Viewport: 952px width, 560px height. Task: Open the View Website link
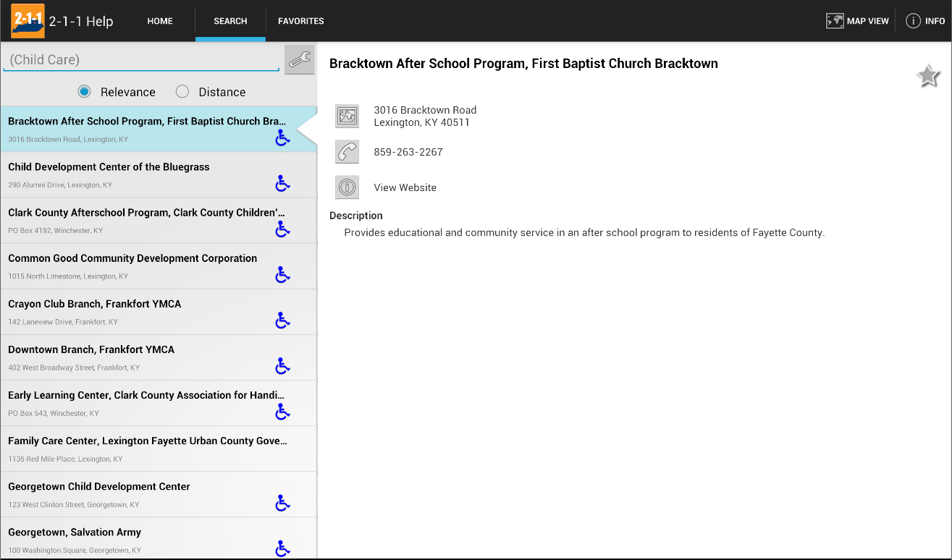coord(405,187)
